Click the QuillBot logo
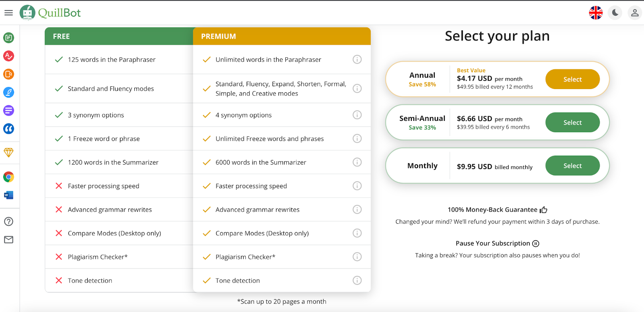 click(50, 13)
